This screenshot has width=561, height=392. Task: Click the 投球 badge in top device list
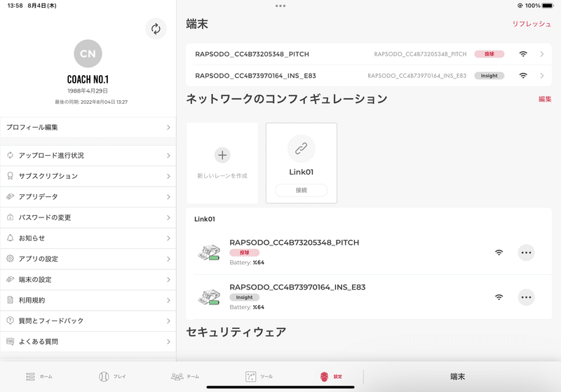point(489,54)
